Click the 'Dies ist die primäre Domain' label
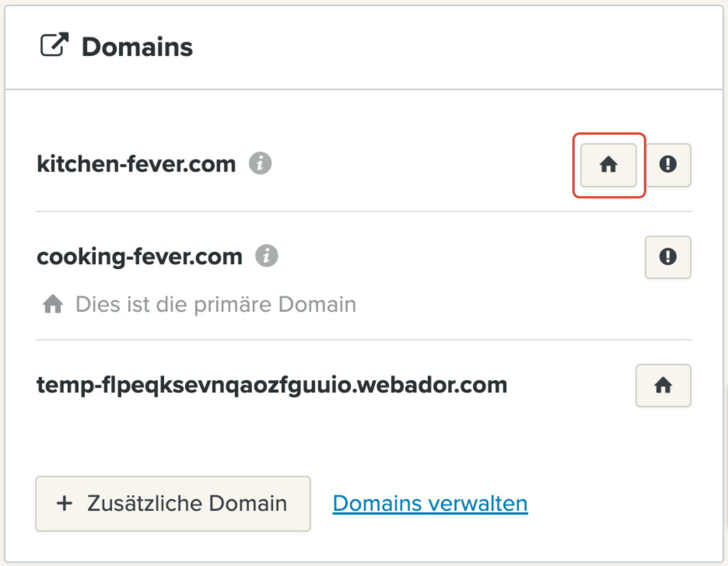This screenshot has width=728, height=566. click(216, 304)
